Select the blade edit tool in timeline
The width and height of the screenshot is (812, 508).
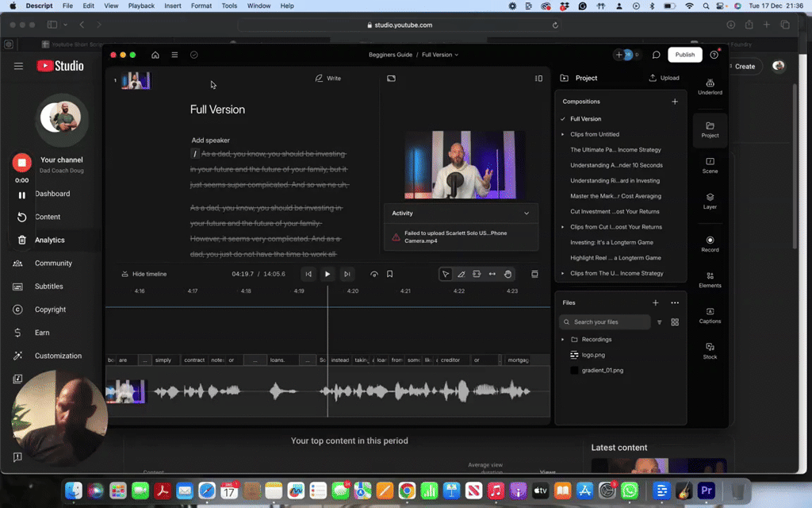(461, 274)
